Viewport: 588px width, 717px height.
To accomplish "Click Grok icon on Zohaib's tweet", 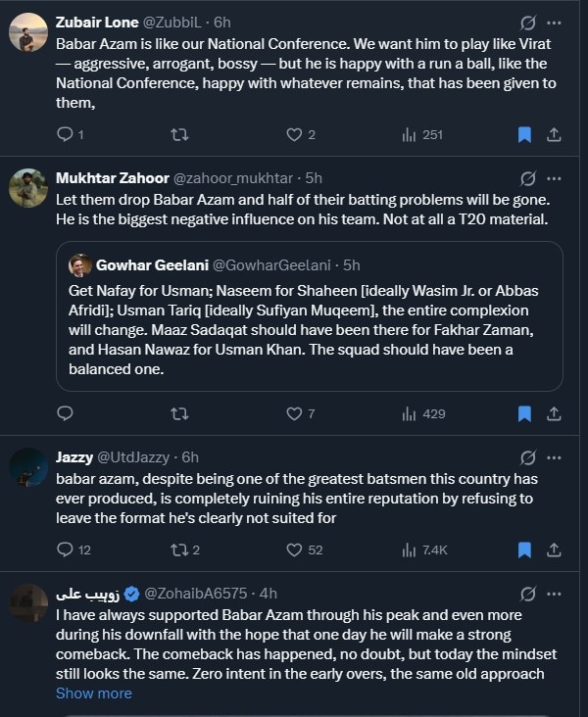I will tap(527, 594).
